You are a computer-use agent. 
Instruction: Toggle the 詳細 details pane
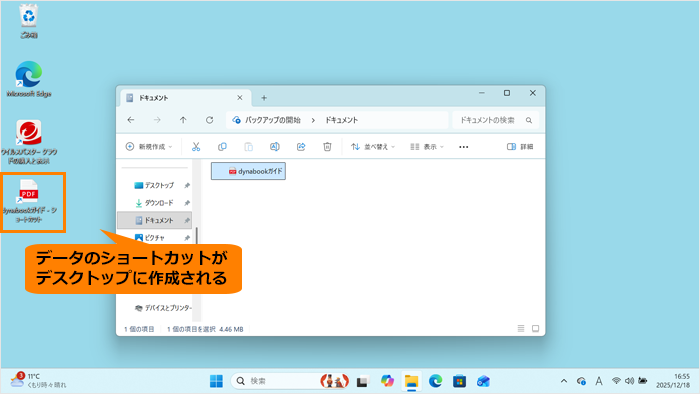(x=520, y=147)
